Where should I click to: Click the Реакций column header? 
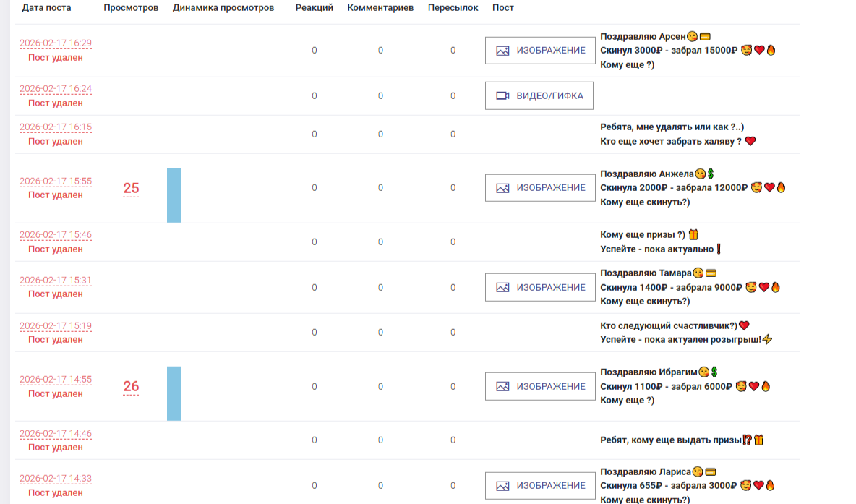(314, 8)
